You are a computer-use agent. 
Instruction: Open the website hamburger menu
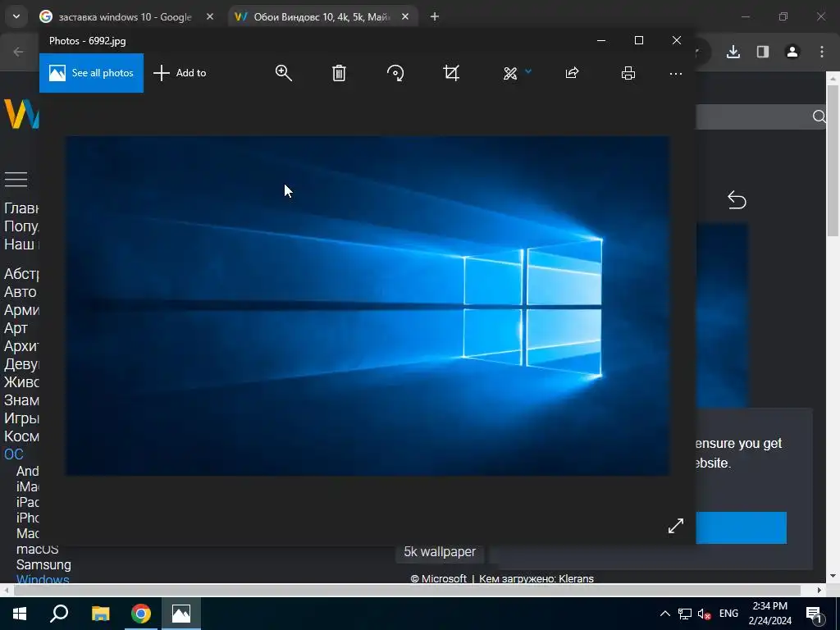pos(16,180)
